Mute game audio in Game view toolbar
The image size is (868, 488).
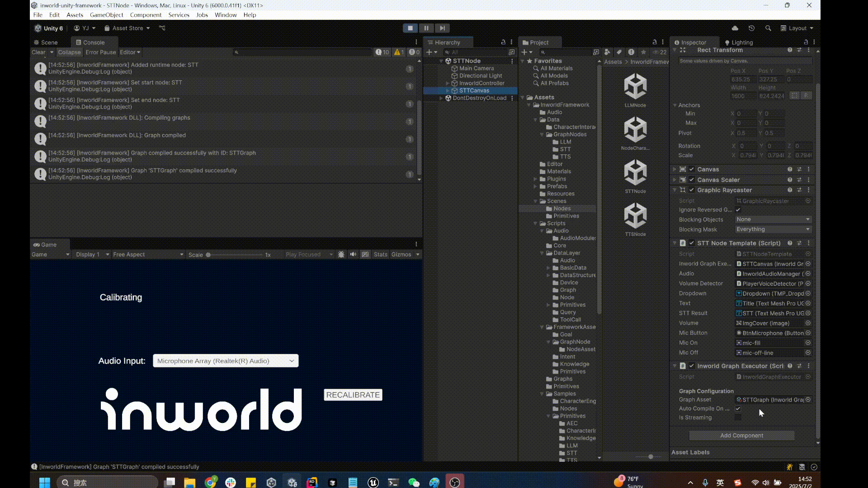pos(353,254)
